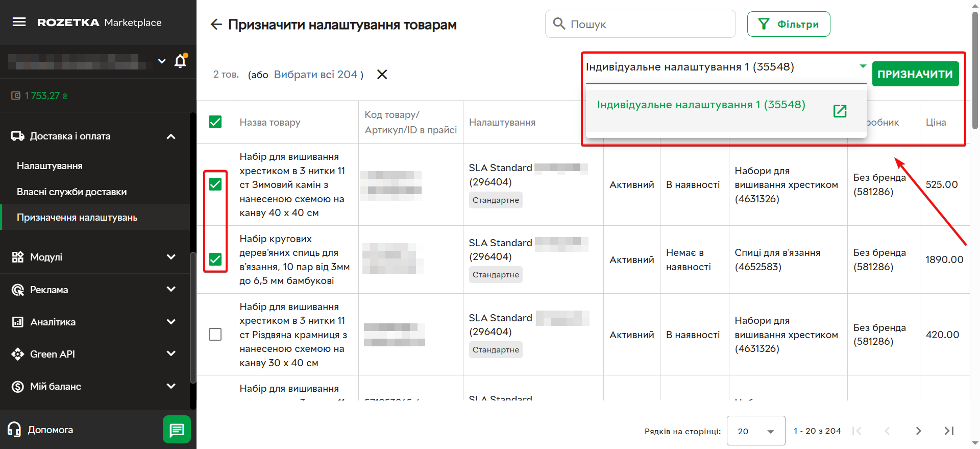Go to next page arrow

[918, 431]
